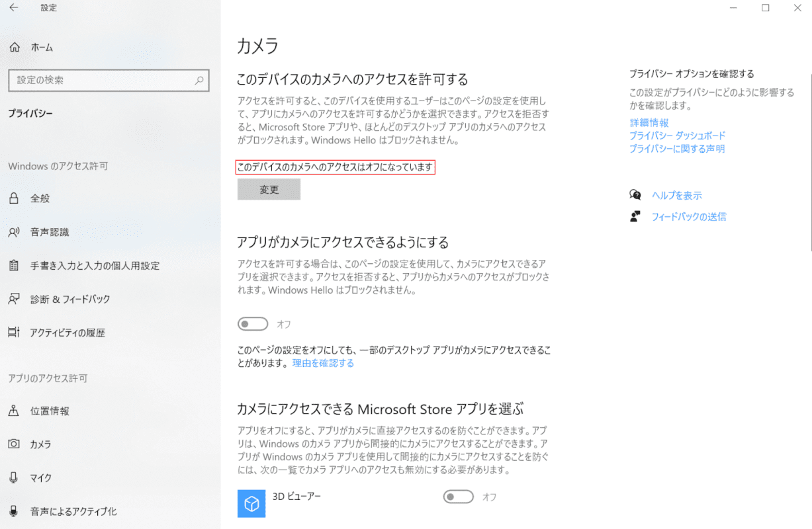This screenshot has width=812, height=529.
Task: Select the Voice activation icon
Action: tap(14, 512)
